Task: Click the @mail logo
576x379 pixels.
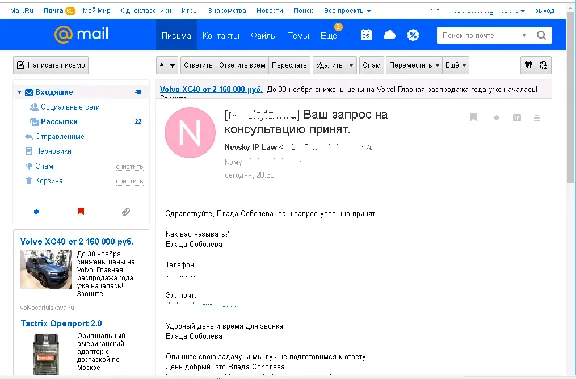Action: coord(81,35)
